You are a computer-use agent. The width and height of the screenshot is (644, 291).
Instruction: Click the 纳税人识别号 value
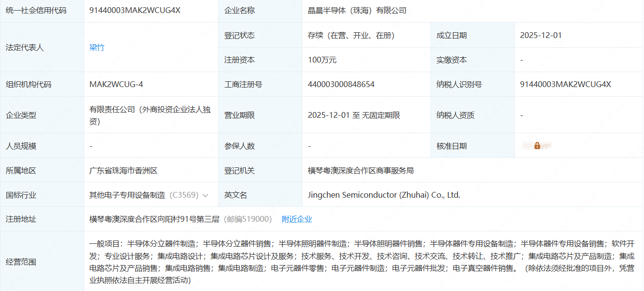(565, 85)
